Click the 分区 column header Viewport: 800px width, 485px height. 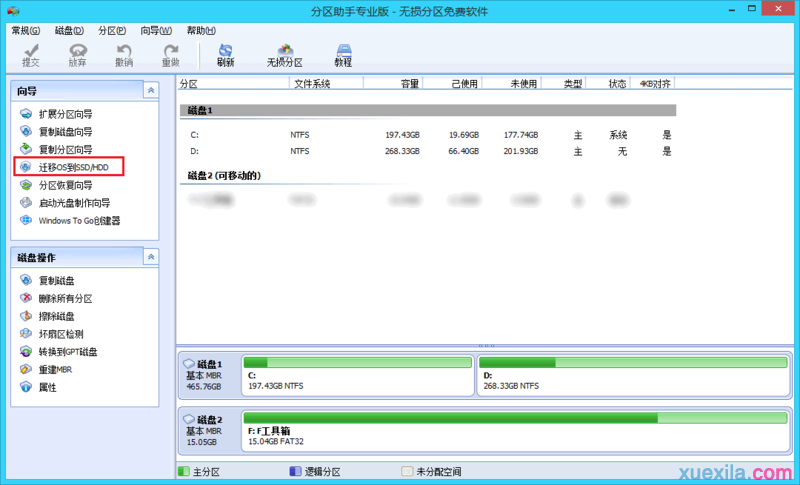pos(233,84)
